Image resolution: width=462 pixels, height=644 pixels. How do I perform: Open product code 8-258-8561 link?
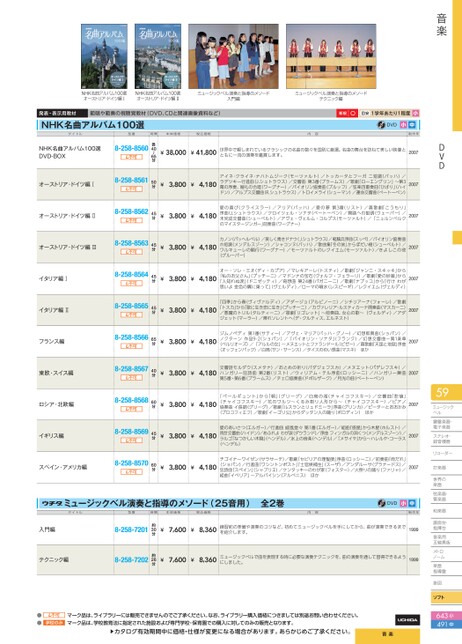(x=131, y=180)
